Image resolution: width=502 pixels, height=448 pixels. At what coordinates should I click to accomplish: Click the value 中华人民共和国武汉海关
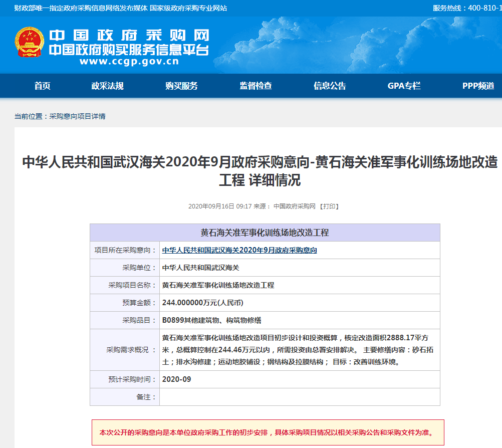click(201, 268)
